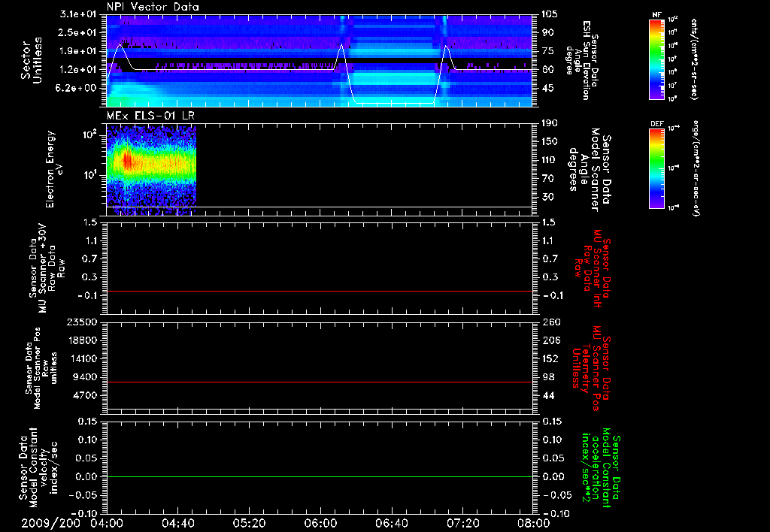Select the "MU Scanner +30V Raw Data" left label
This screenshot has height=532, width=770.
tap(47, 268)
